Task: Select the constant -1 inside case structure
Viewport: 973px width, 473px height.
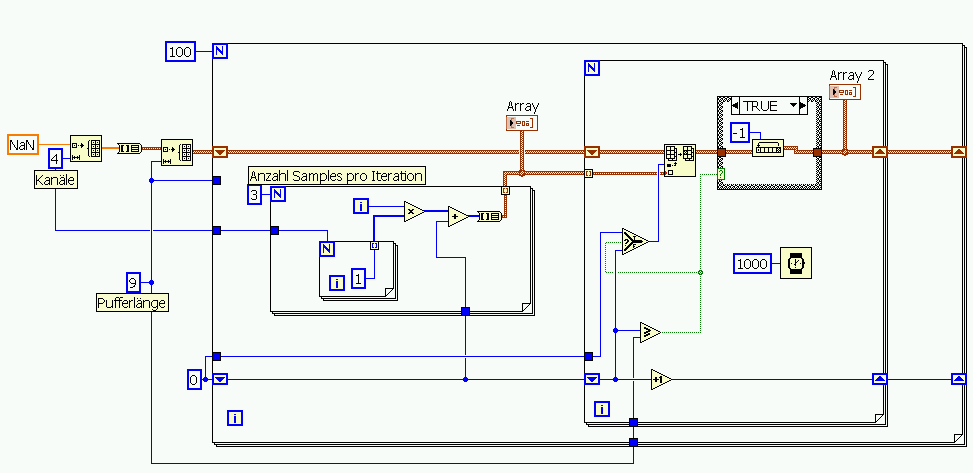Action: tap(740, 133)
